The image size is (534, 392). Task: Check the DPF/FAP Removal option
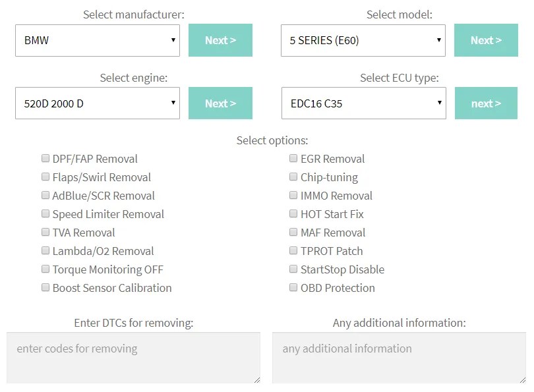tap(45, 158)
